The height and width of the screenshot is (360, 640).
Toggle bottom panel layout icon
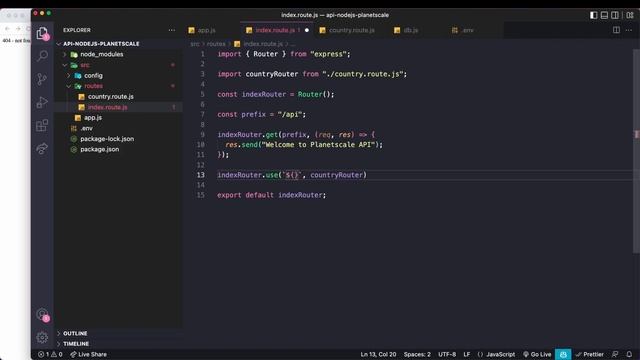[604, 15]
